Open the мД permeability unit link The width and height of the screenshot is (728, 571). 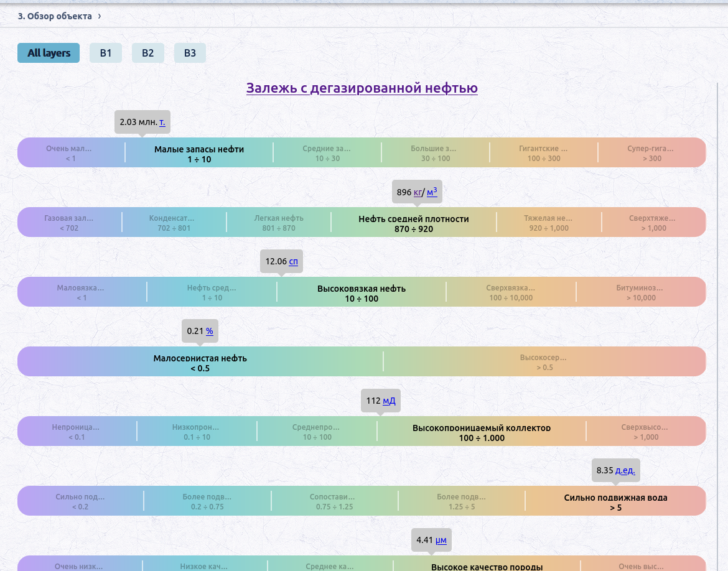(x=389, y=401)
